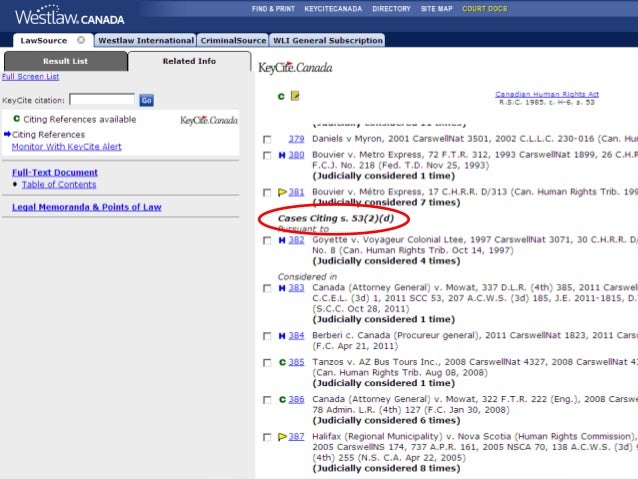Click the blue arrow beside Citing References
Viewport: 638px width, 479px height.
point(7,134)
